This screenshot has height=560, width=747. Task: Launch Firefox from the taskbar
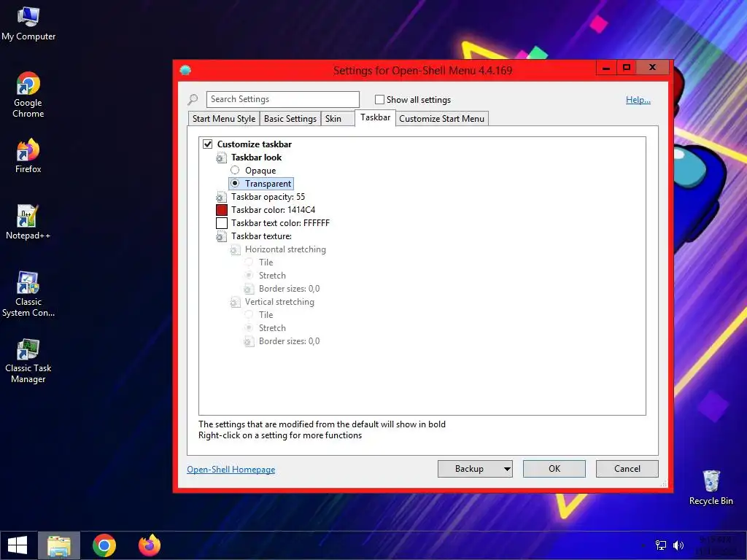click(x=150, y=545)
